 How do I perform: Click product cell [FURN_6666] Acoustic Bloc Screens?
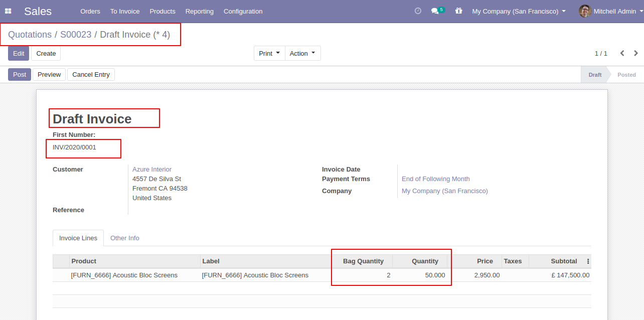tap(124, 275)
